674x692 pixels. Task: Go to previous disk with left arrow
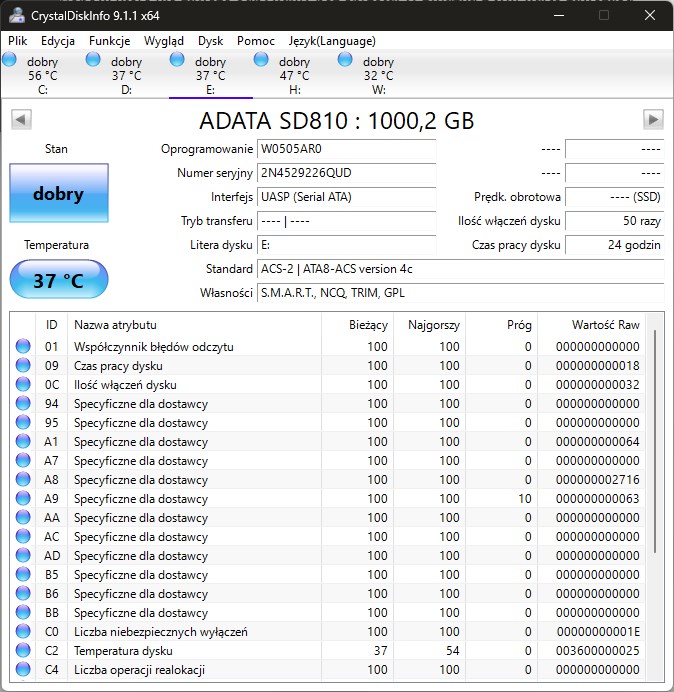pos(21,120)
